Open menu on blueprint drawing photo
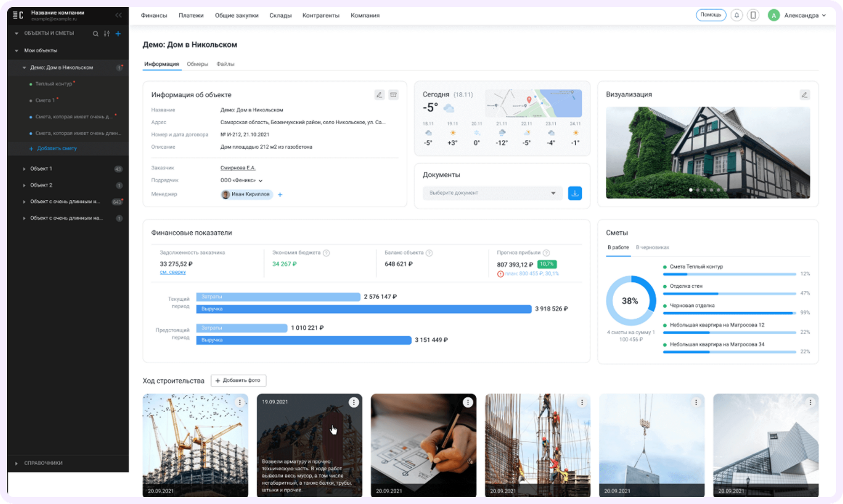 468,402
